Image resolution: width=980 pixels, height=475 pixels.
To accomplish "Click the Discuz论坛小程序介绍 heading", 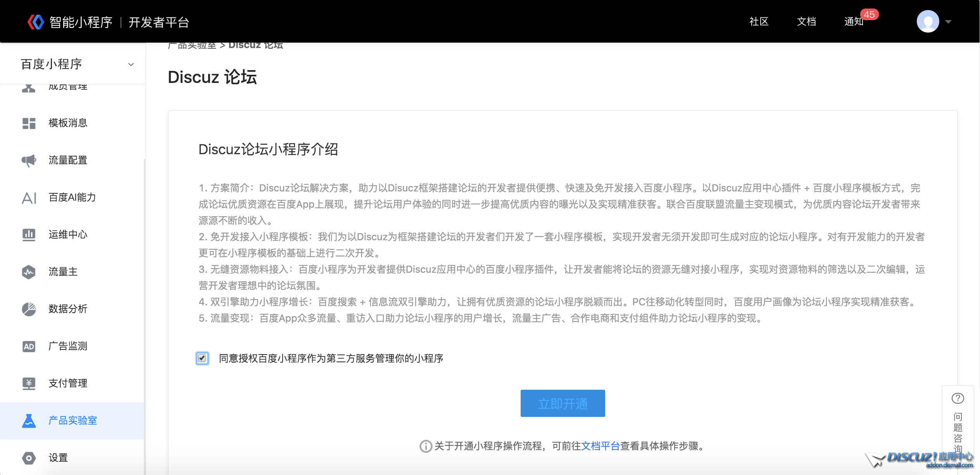I will tap(268, 150).
